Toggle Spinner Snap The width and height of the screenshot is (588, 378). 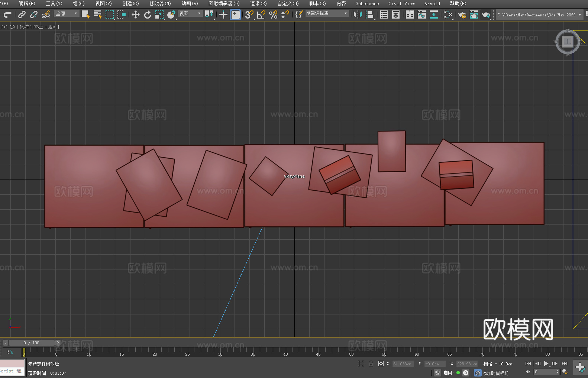tap(285, 14)
